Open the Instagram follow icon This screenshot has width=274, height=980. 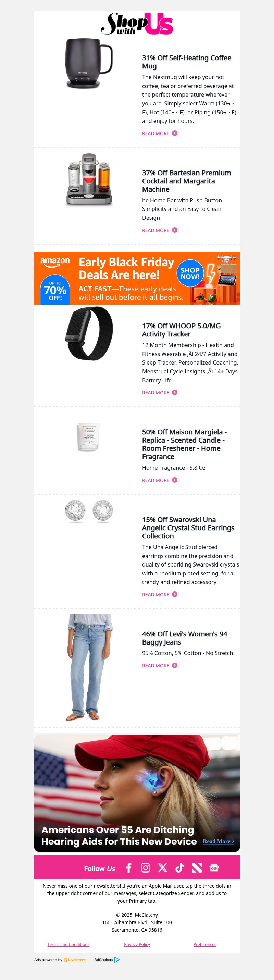coord(146,868)
